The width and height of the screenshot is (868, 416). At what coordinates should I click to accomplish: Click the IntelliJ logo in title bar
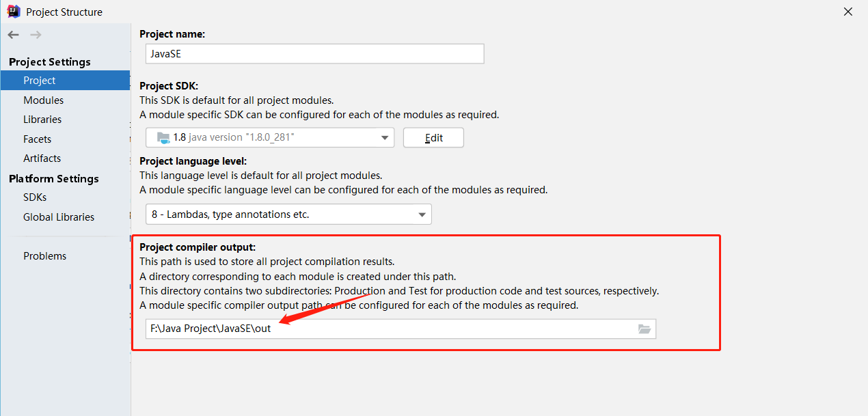13,12
